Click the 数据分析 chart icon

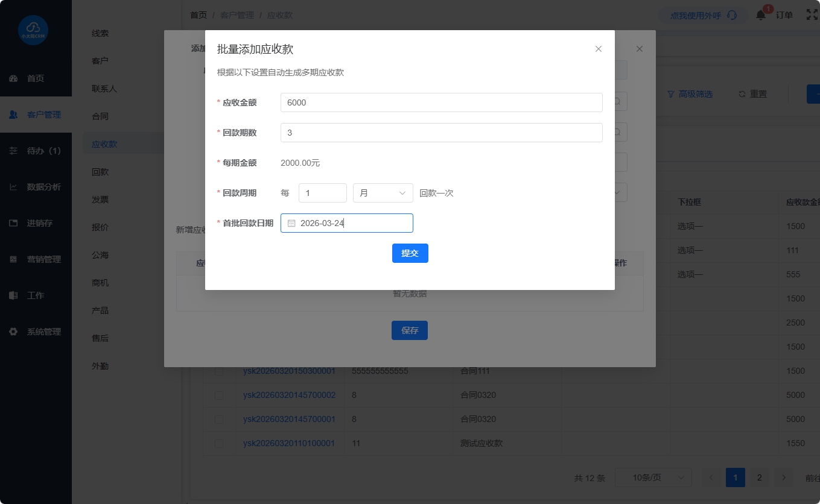(x=13, y=187)
